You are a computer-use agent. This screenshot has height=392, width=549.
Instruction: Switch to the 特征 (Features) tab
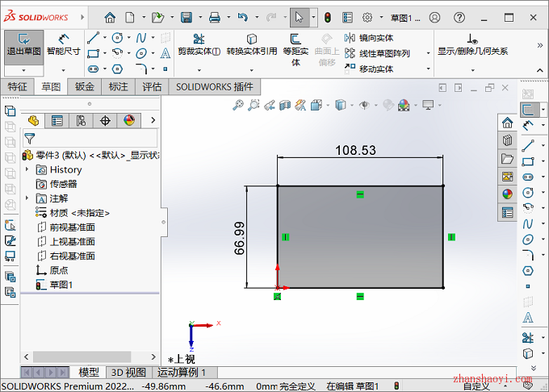pos(17,87)
